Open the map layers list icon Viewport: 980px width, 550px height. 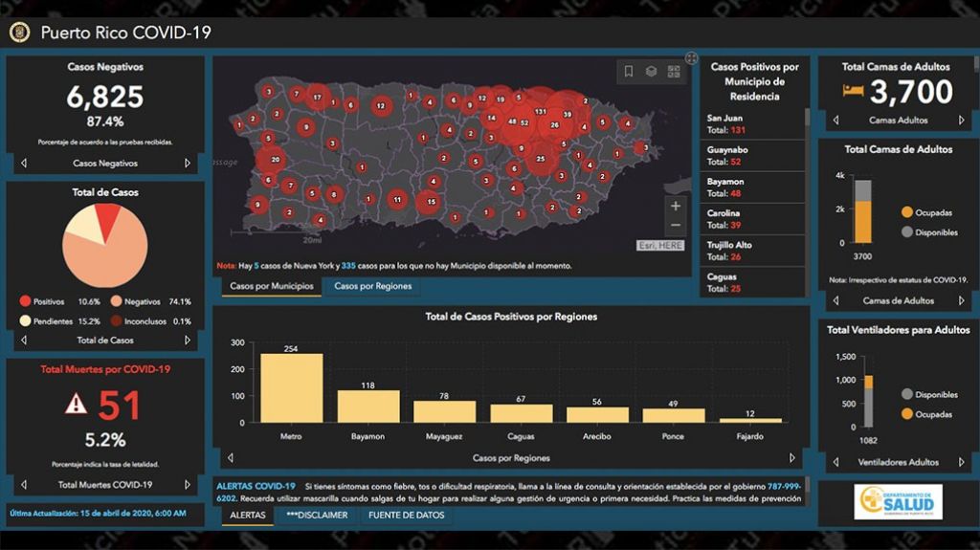[651, 72]
